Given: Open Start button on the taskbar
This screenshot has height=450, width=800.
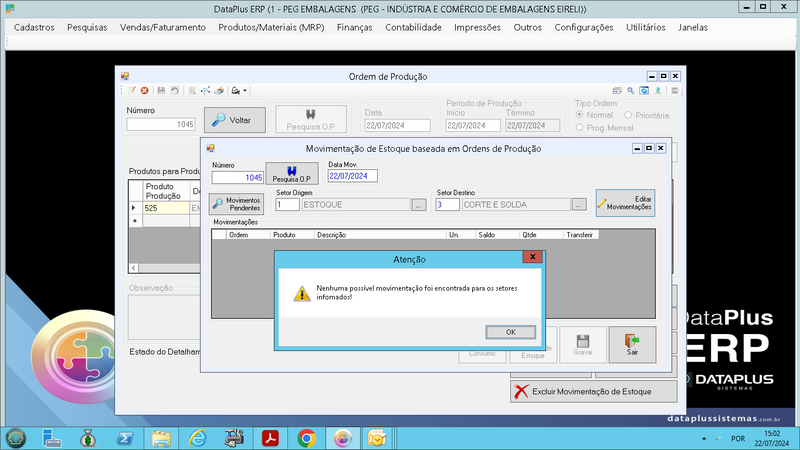Looking at the screenshot, I should pos(16,438).
